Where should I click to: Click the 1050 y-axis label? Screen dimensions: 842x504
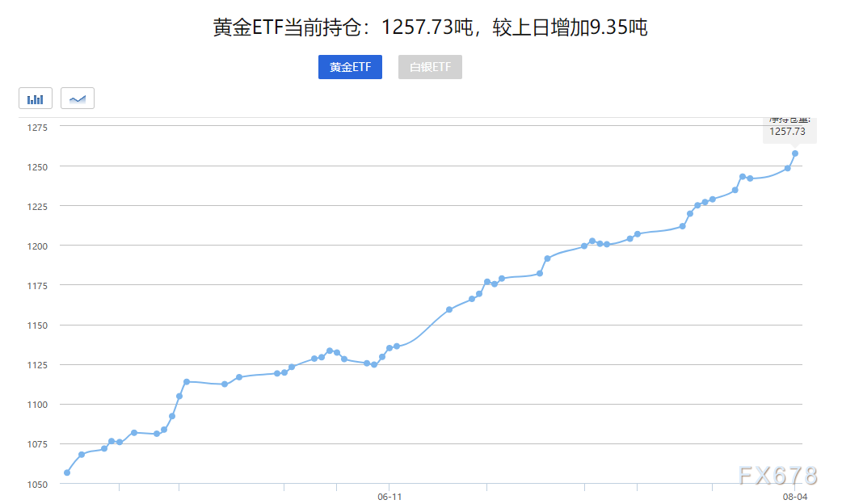pyautogui.click(x=38, y=485)
